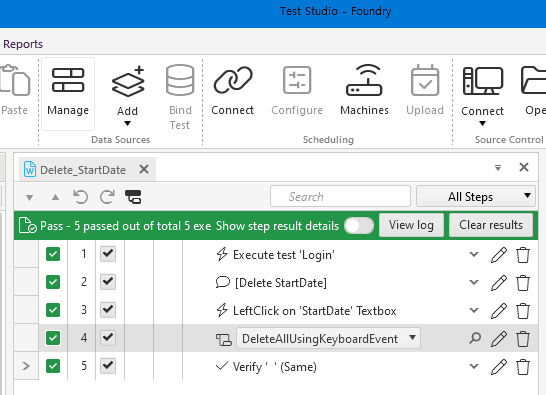This screenshot has width=546, height=395.
Task: Click Connect in the Scheduling group
Action: point(233,90)
